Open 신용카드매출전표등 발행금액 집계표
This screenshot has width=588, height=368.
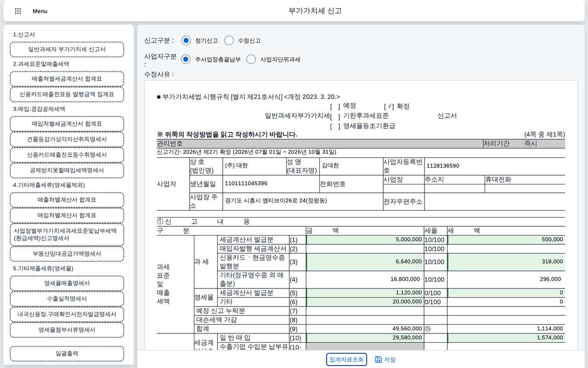(67, 94)
